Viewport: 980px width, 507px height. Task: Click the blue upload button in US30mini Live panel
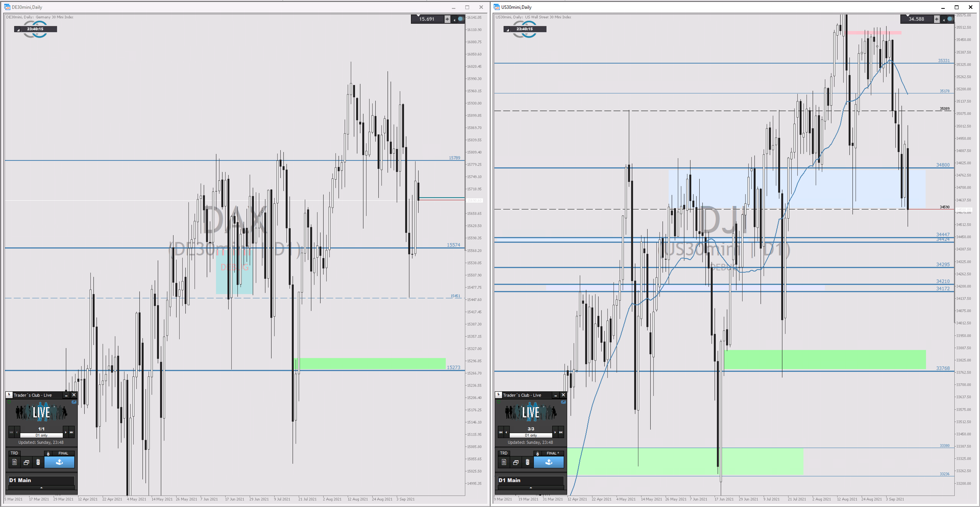click(x=549, y=462)
